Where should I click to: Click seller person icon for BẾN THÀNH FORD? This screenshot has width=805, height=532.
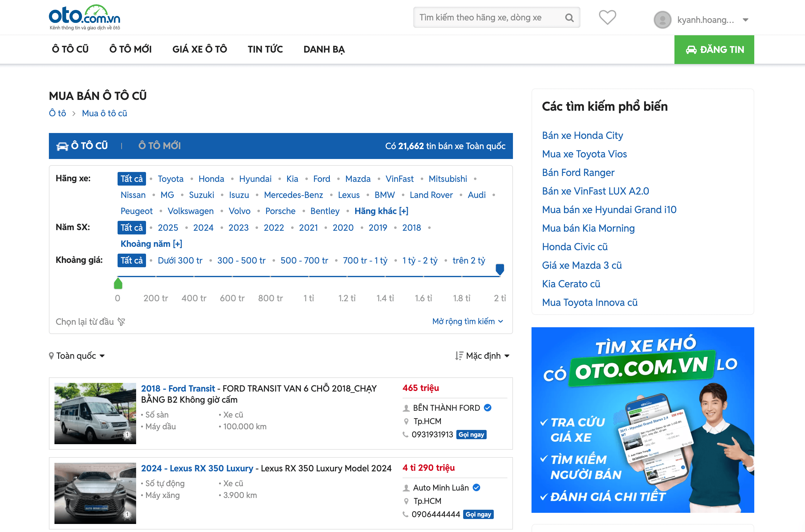coord(406,408)
